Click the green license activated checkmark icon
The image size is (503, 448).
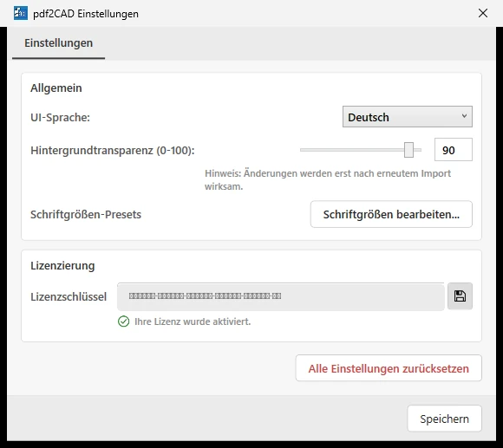coord(123,321)
